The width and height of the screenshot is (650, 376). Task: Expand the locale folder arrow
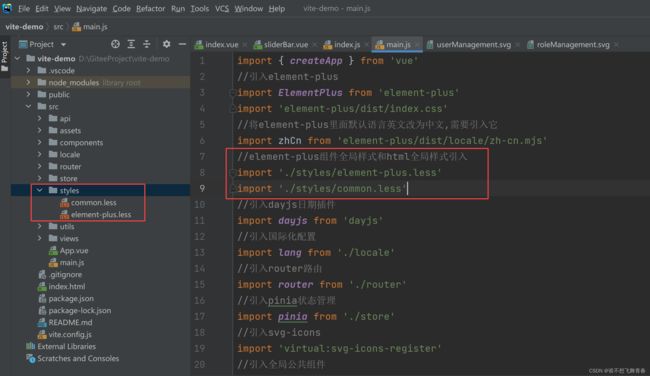[x=39, y=155]
